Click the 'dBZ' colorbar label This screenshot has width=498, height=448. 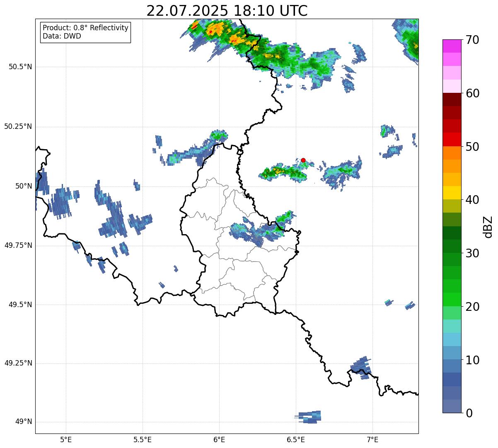pos(488,226)
